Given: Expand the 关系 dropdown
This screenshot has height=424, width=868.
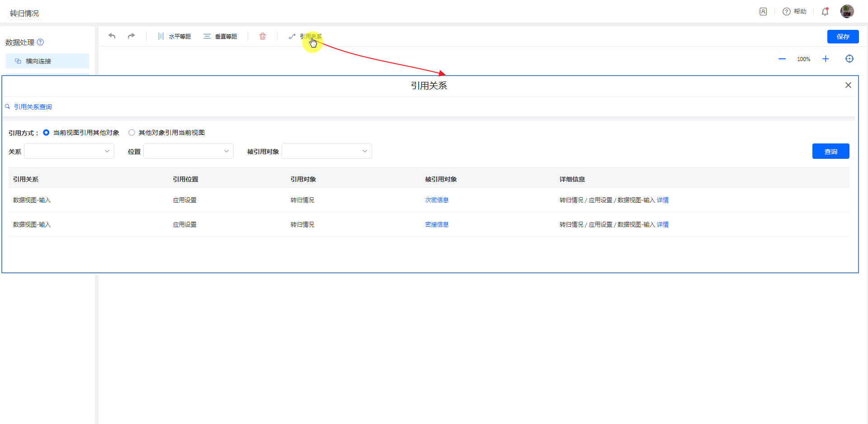Looking at the screenshot, I should point(69,151).
